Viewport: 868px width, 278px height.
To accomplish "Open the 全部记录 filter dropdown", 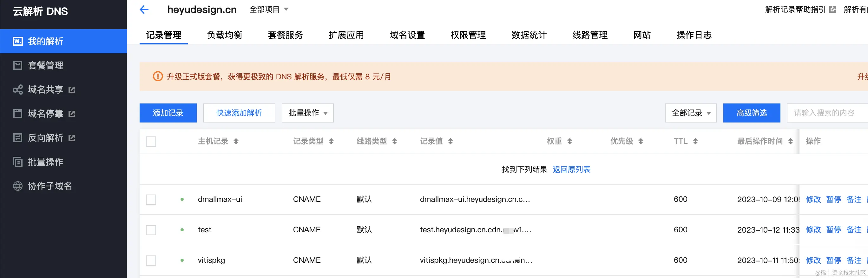I will (691, 113).
